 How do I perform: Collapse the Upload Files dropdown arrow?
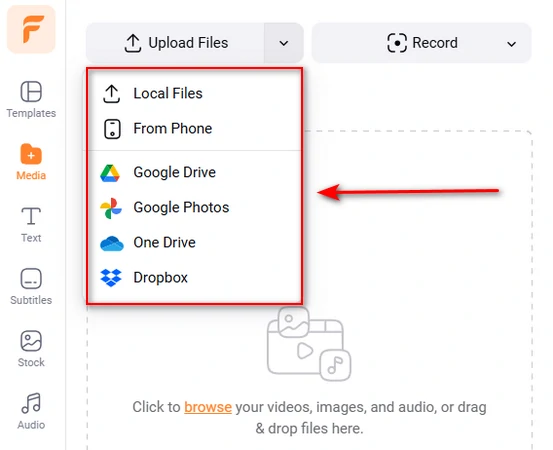click(284, 43)
